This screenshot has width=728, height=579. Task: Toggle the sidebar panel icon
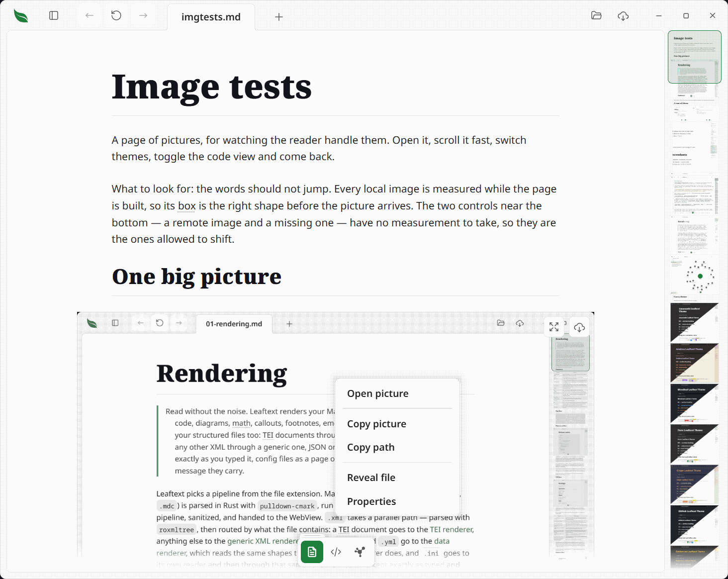54,15
